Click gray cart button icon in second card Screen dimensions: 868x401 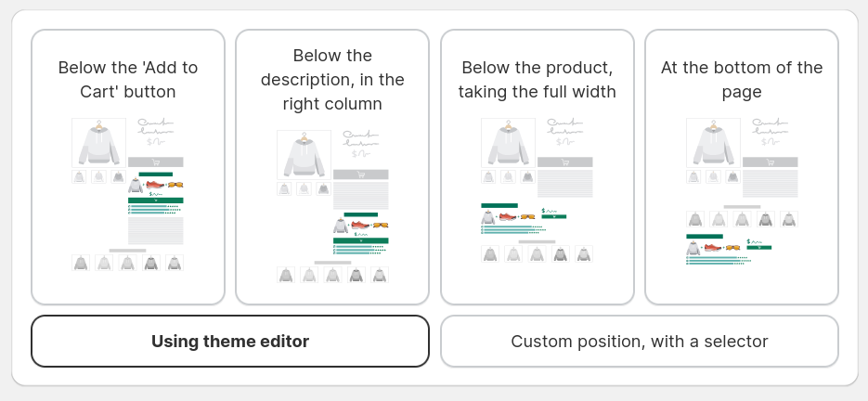(x=361, y=175)
